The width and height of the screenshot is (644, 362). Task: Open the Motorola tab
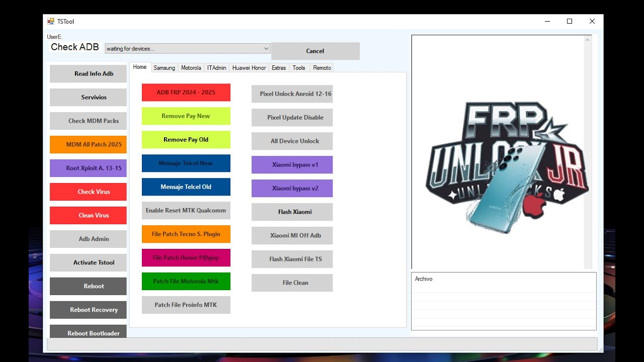coord(191,68)
